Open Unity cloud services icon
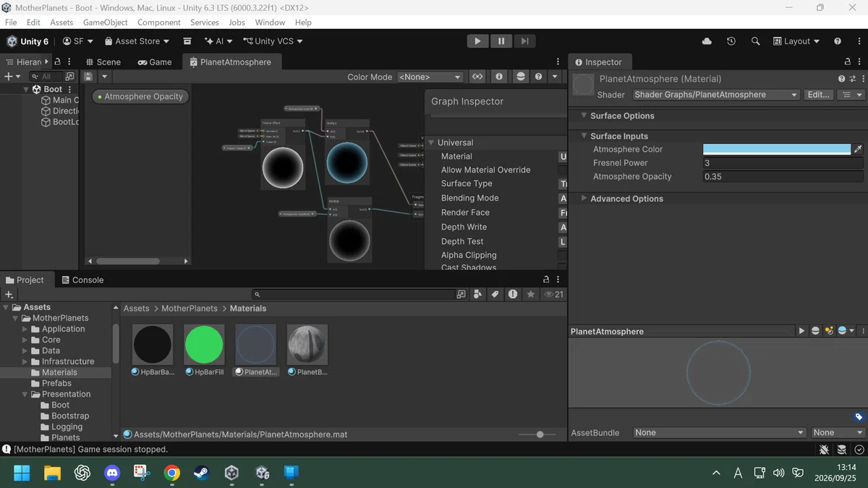This screenshot has width=868, height=488. click(x=707, y=41)
